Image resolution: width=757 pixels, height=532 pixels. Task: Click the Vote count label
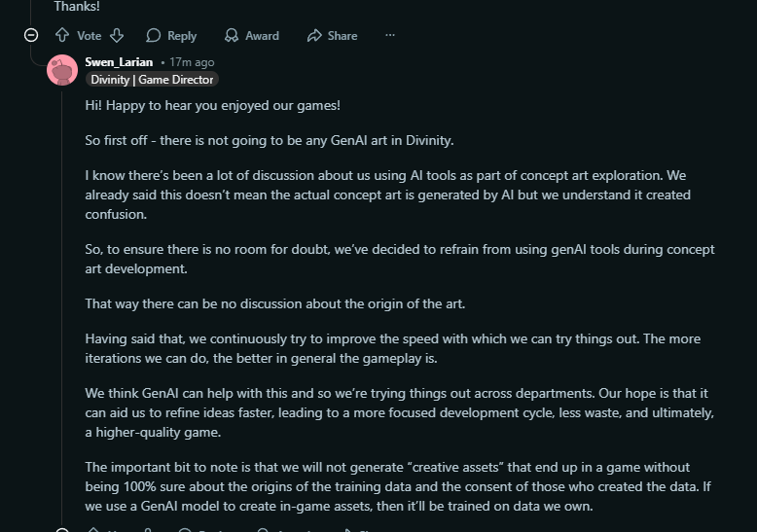90,36
